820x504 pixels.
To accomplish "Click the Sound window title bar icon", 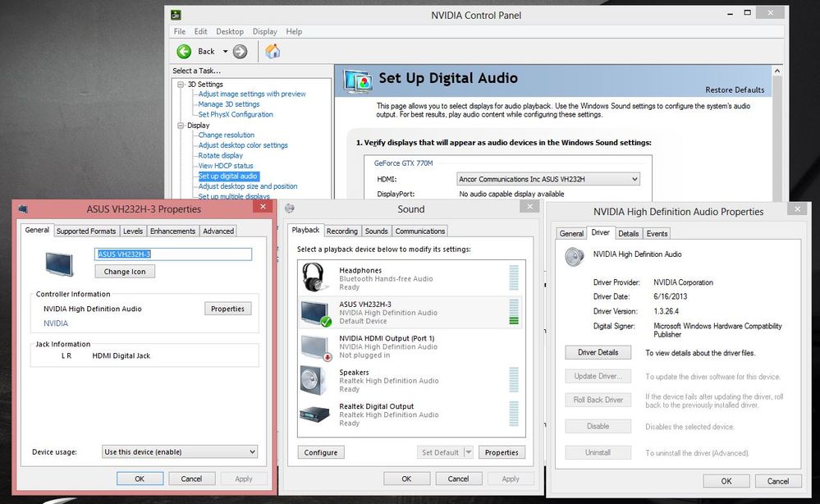I will pyautogui.click(x=290, y=208).
